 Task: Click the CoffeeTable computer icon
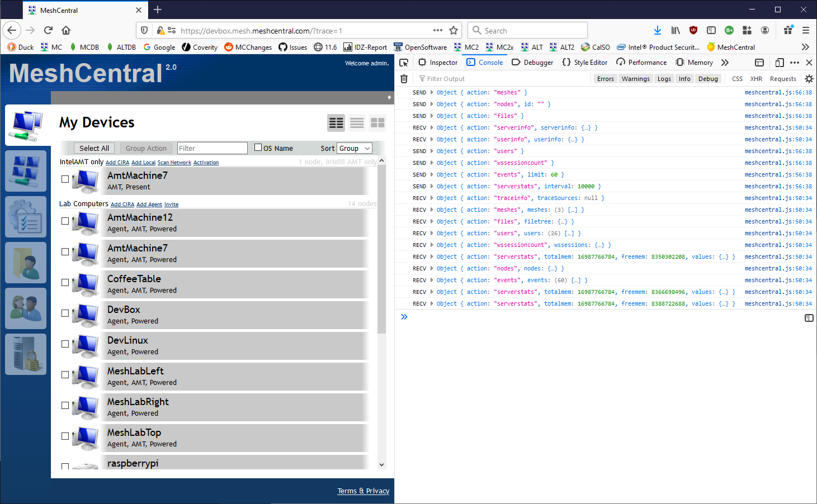tap(86, 284)
